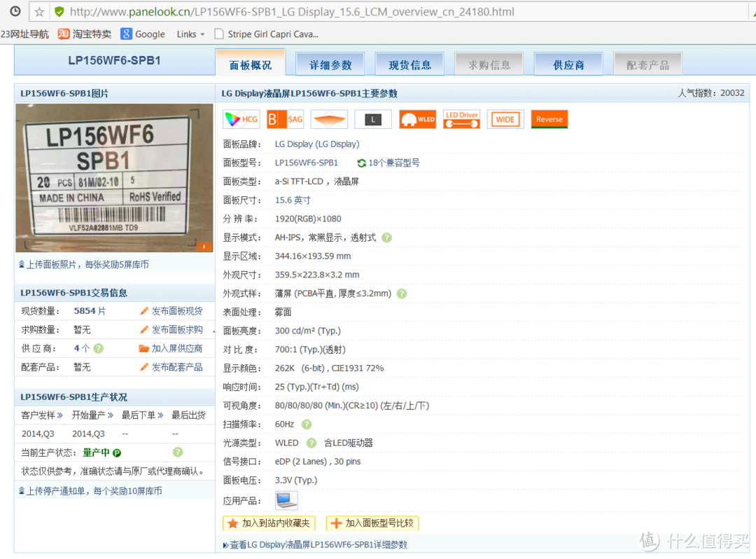Click the 人气指数 20032 popularity text
This screenshot has height=559, width=756.
(710, 93)
